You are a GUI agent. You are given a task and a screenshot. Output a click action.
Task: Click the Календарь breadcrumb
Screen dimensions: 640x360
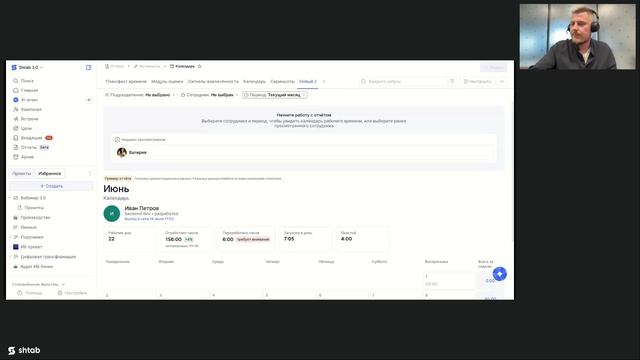182,66
